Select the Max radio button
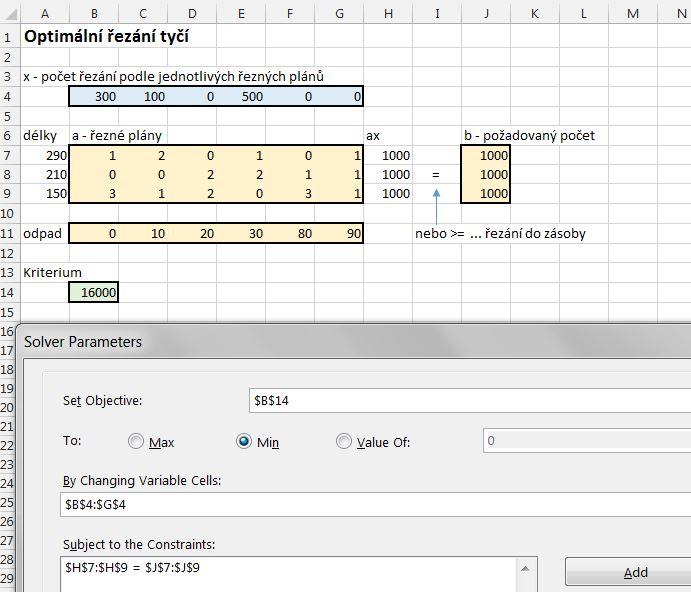Screen dimensions: 691x592 coord(136,441)
